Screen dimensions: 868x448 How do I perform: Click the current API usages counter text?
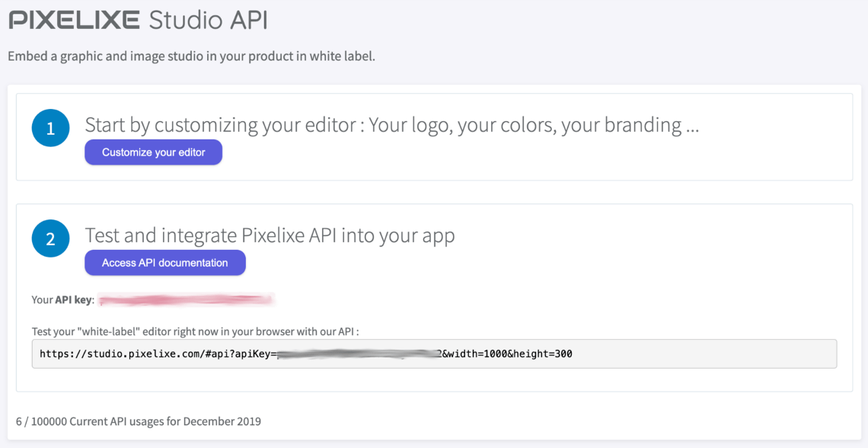pyautogui.click(x=138, y=421)
